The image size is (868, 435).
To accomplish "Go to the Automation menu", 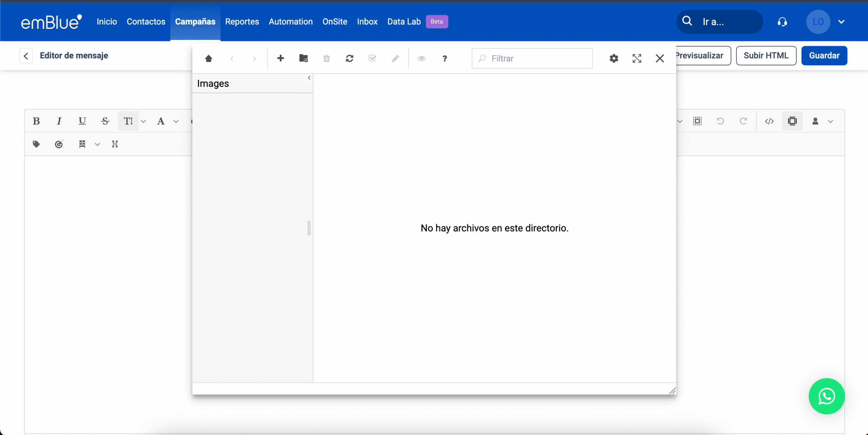I will (x=291, y=22).
